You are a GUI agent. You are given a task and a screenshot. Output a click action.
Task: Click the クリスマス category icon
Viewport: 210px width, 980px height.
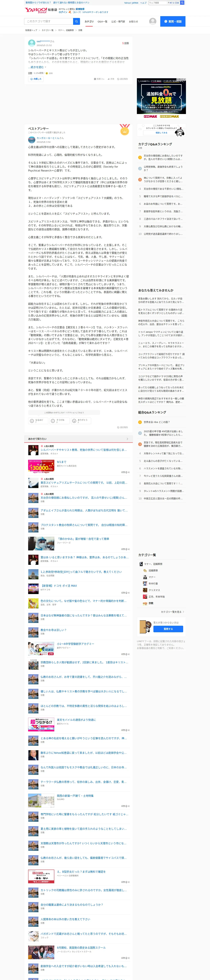click(x=145, y=590)
